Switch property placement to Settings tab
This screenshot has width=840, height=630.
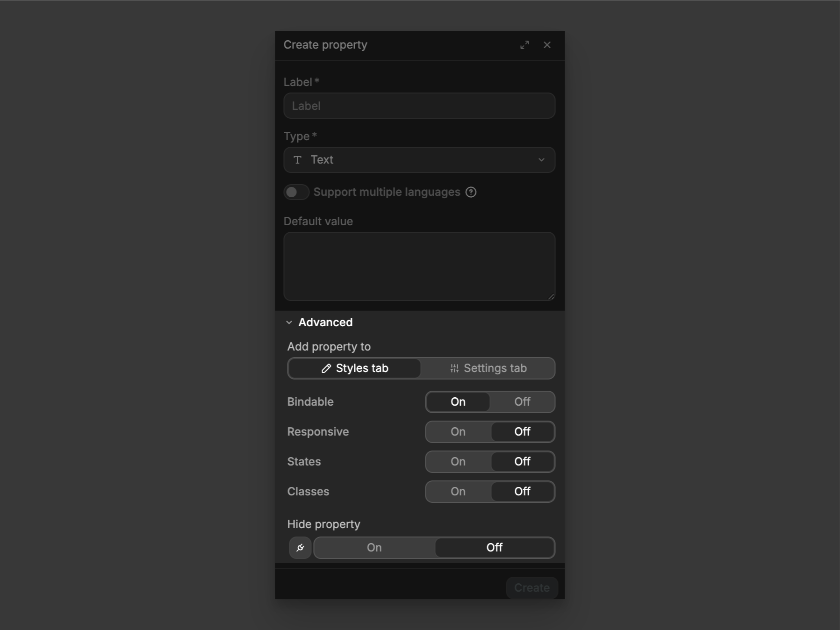point(488,368)
